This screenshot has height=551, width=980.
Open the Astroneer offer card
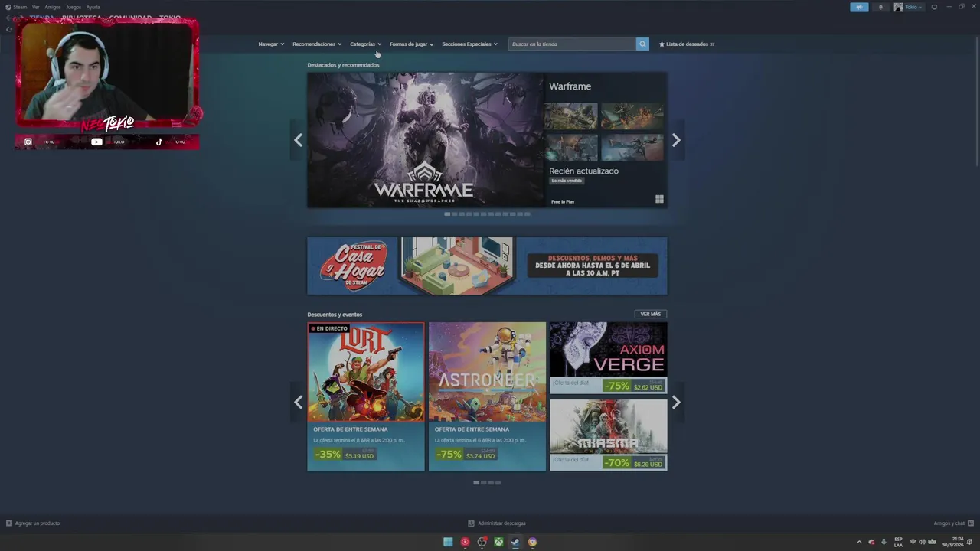pos(487,396)
